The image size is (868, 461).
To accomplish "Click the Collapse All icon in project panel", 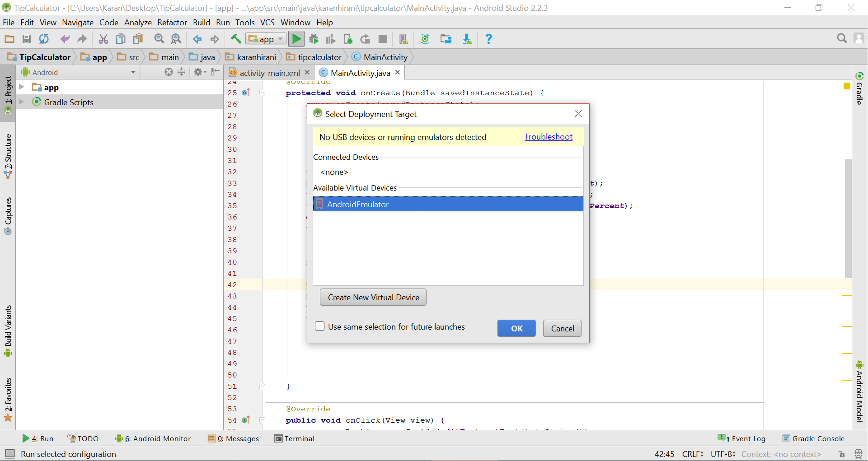I will [x=182, y=72].
